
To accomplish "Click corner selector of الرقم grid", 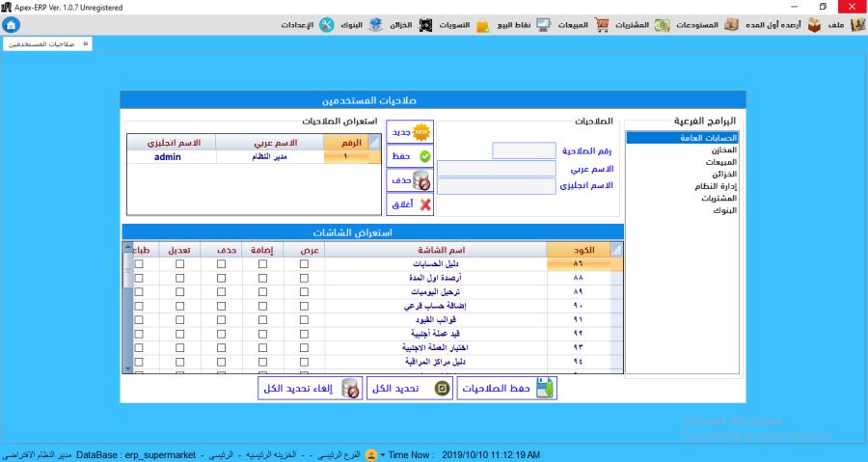I will [x=374, y=142].
